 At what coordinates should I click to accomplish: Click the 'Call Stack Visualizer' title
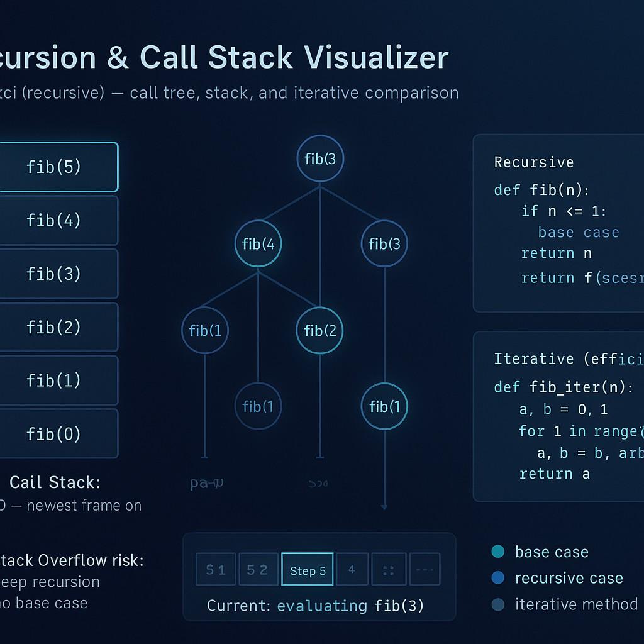point(294,57)
